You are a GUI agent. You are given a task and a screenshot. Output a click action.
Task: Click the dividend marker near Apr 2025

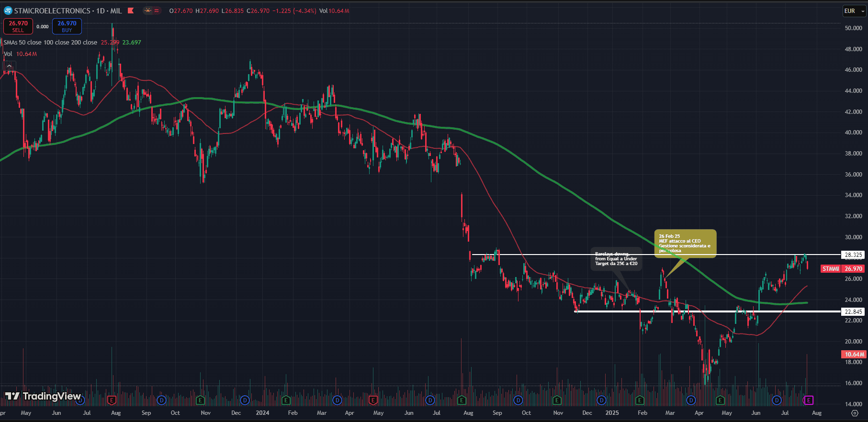691,400
